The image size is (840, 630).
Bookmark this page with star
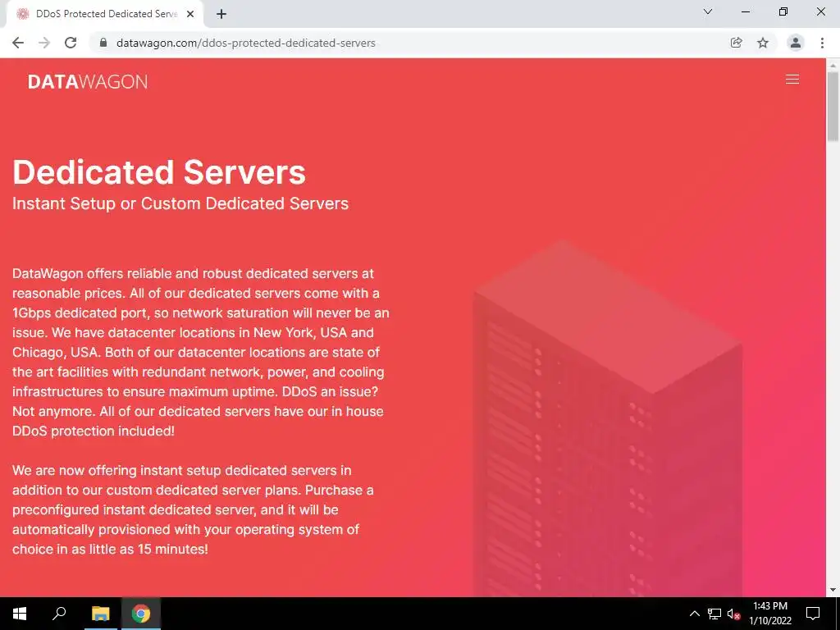[763, 43]
